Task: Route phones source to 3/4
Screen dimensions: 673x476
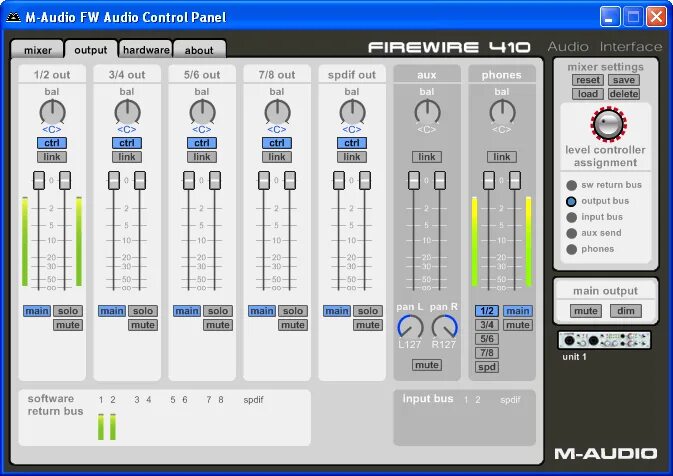Action: click(x=487, y=325)
